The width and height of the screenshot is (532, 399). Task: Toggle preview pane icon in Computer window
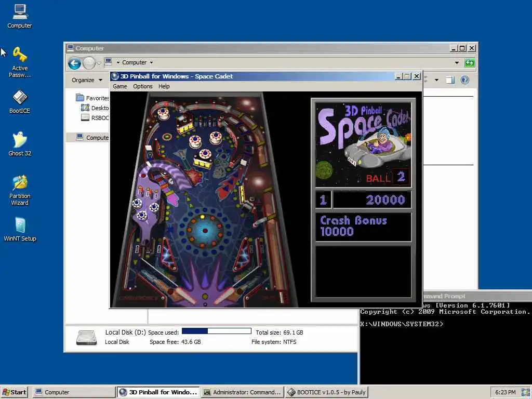coord(450,80)
